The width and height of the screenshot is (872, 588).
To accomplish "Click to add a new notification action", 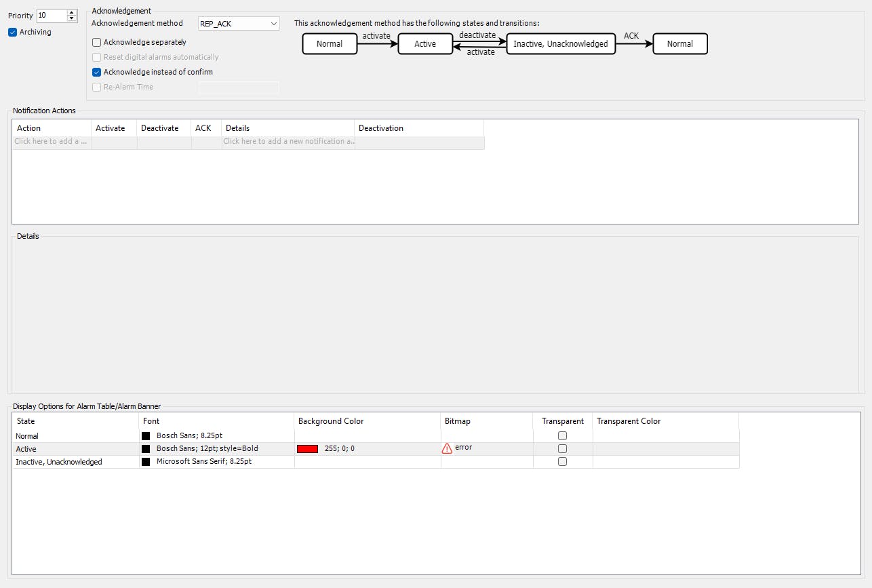I will tap(52, 142).
